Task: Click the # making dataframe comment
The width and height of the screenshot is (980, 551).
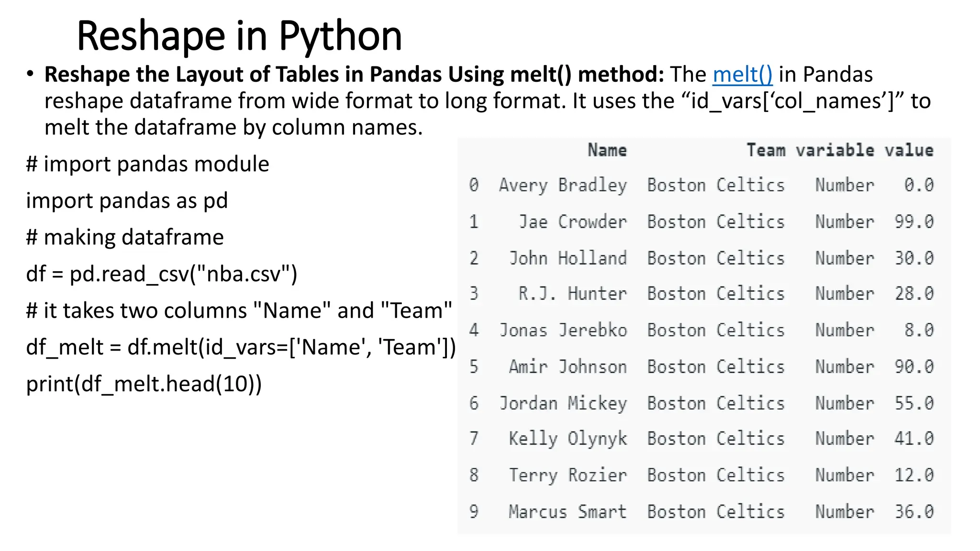Action: 125,237
